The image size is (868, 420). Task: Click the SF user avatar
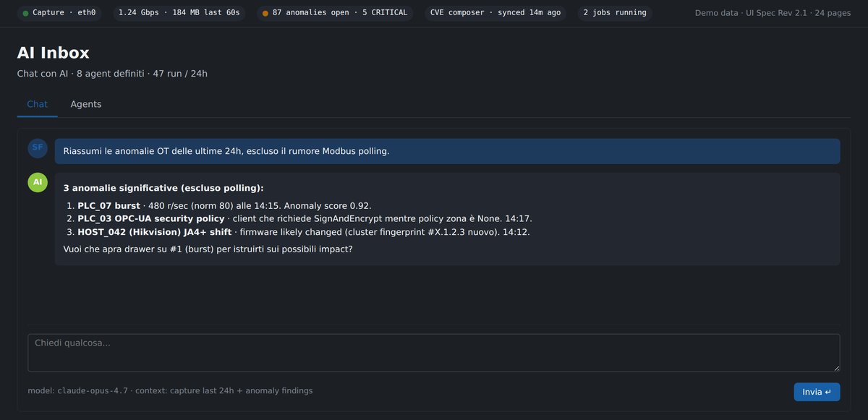click(x=38, y=147)
